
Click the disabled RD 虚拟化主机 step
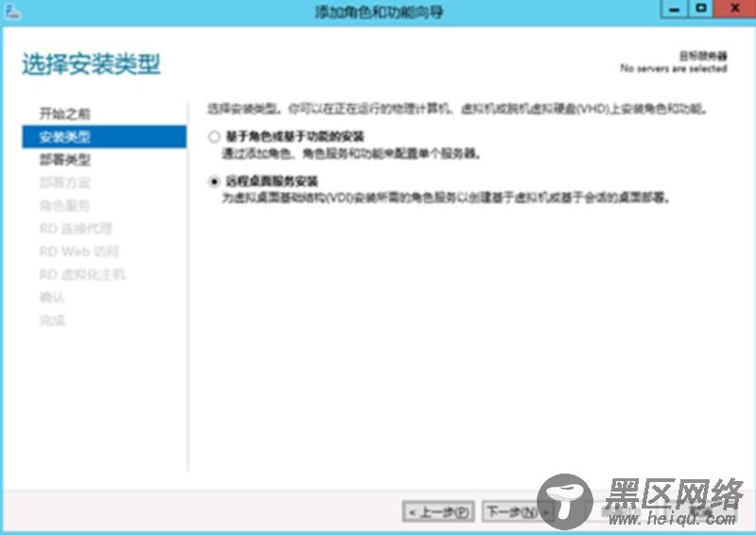82,274
